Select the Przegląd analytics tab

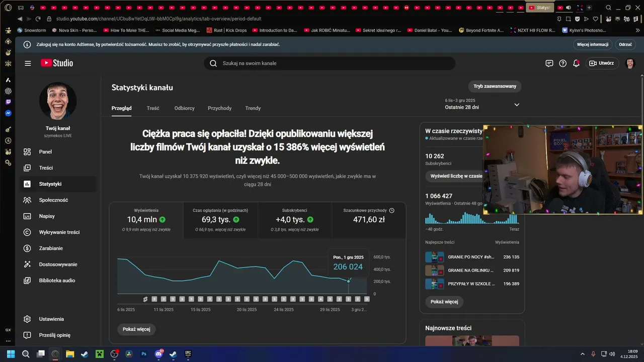(122, 108)
